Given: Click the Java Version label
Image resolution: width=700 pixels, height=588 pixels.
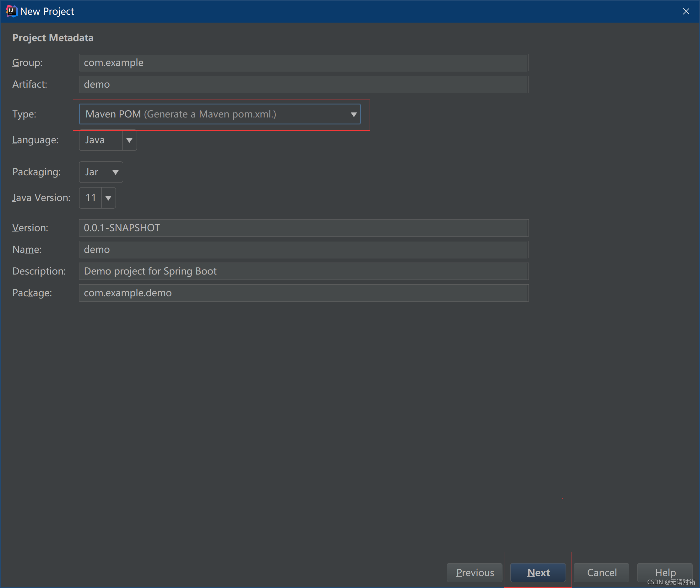Looking at the screenshot, I should click(41, 198).
